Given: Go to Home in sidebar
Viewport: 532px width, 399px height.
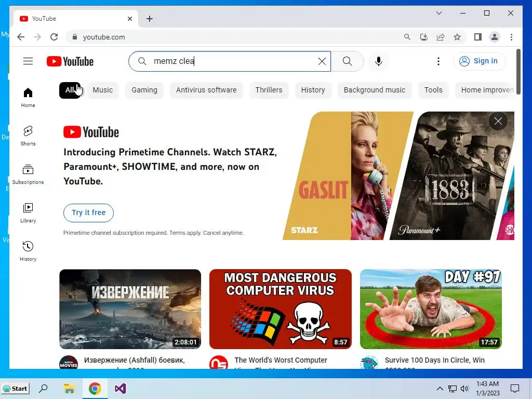Looking at the screenshot, I should click(x=28, y=98).
